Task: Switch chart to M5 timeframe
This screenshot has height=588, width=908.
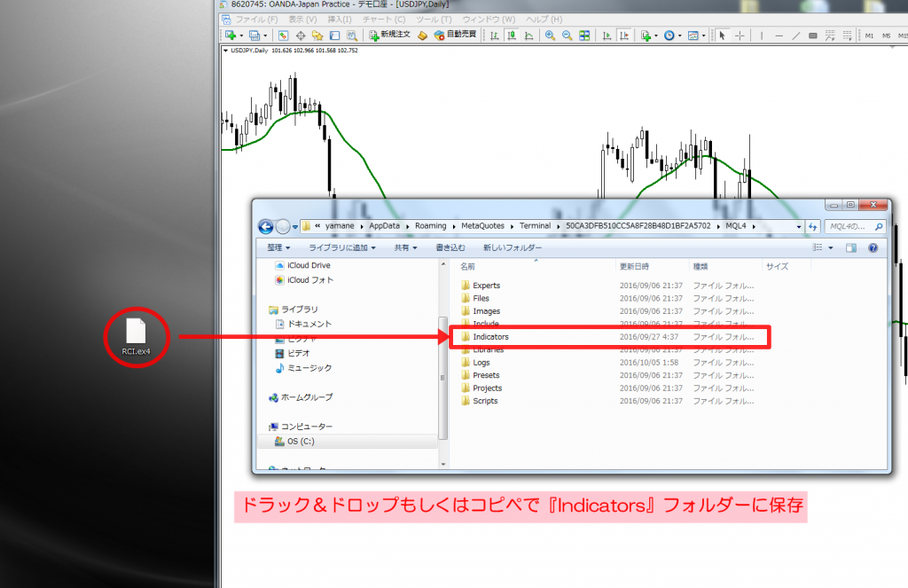Action: 886,35
